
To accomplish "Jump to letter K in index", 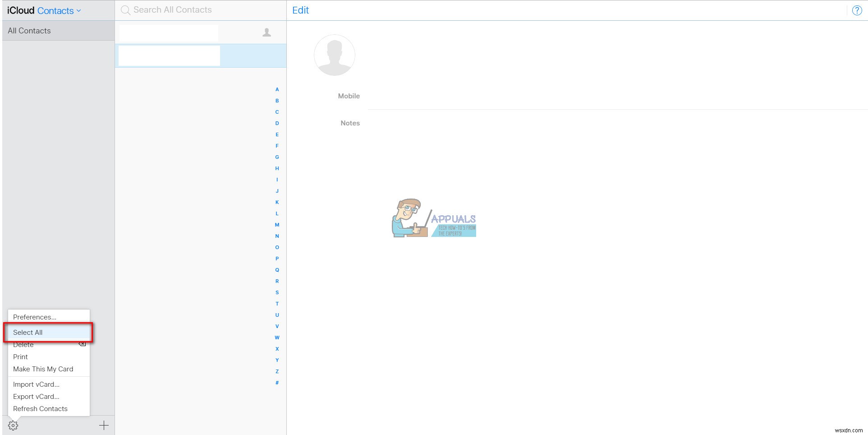I will (x=277, y=202).
